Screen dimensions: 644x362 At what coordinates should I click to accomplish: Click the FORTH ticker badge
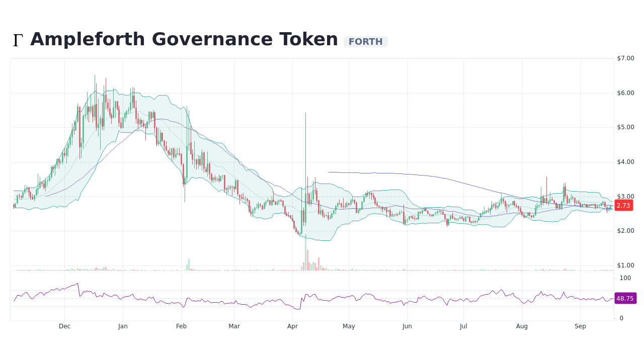pyautogui.click(x=366, y=42)
